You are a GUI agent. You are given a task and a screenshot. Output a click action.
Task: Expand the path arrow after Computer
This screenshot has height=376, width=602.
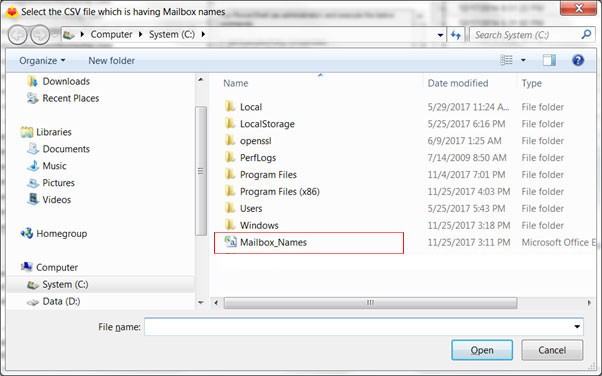141,34
